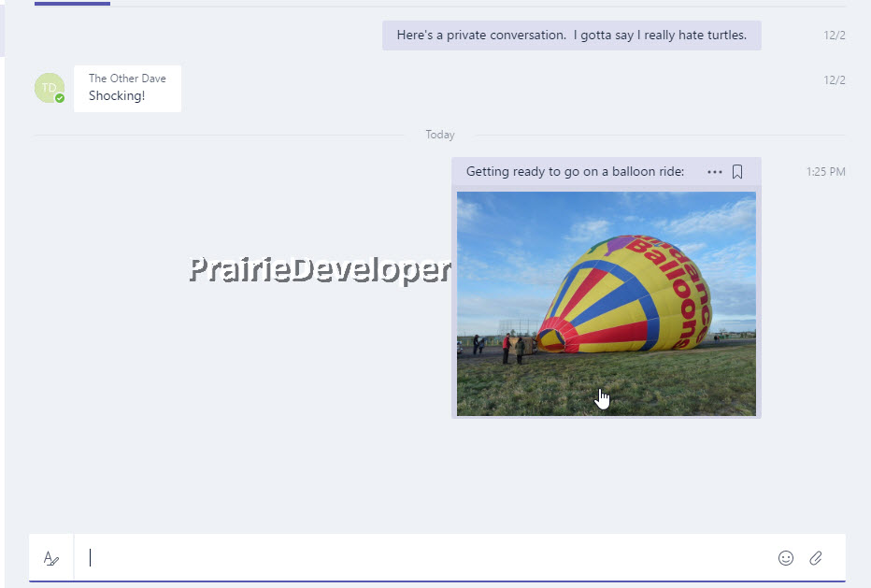
Task: Click the Today date separator label
Action: click(440, 135)
